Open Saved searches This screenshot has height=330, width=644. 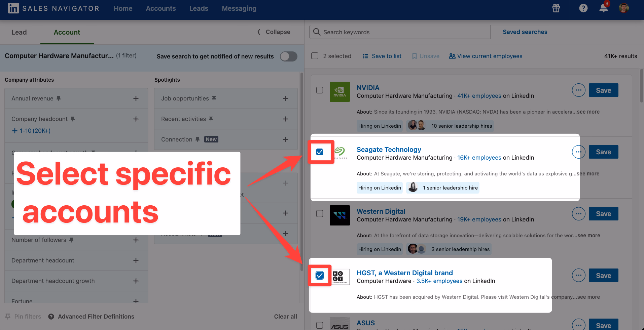click(525, 32)
